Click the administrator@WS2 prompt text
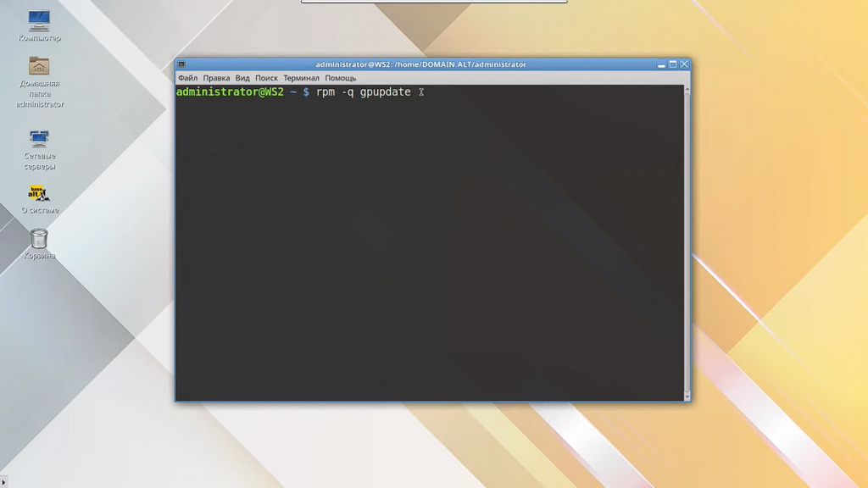Image resolution: width=868 pixels, height=488 pixels. [230, 91]
